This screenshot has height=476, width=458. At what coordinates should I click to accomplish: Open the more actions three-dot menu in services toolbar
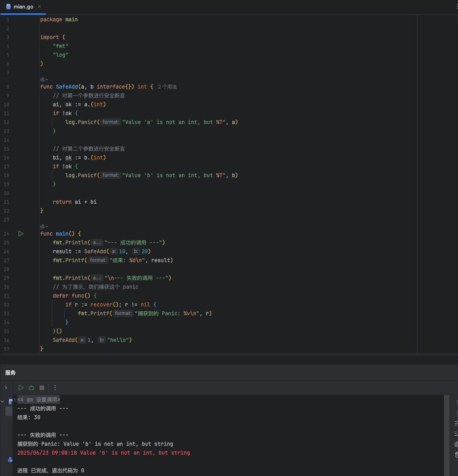point(55,388)
